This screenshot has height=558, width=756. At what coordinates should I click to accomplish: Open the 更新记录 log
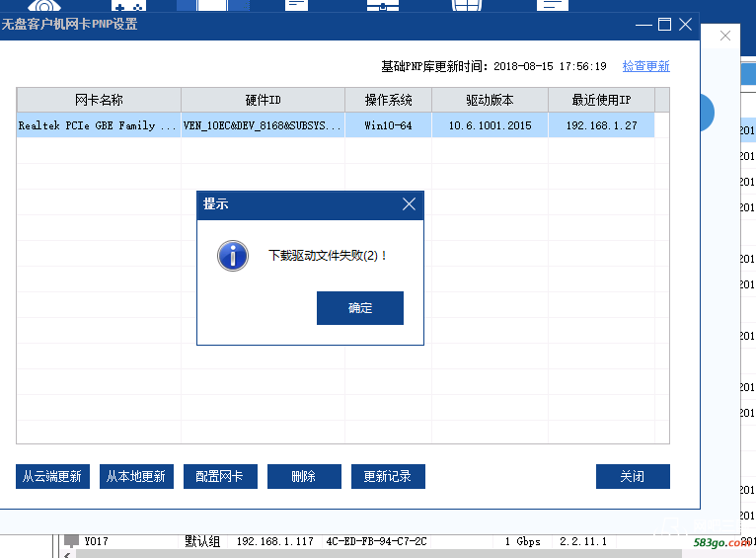coord(387,476)
